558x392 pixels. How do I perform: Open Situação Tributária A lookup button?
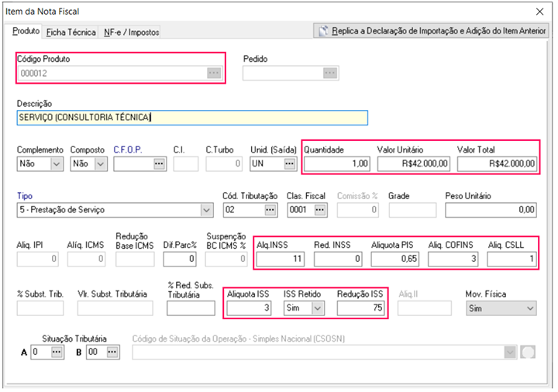point(57,352)
